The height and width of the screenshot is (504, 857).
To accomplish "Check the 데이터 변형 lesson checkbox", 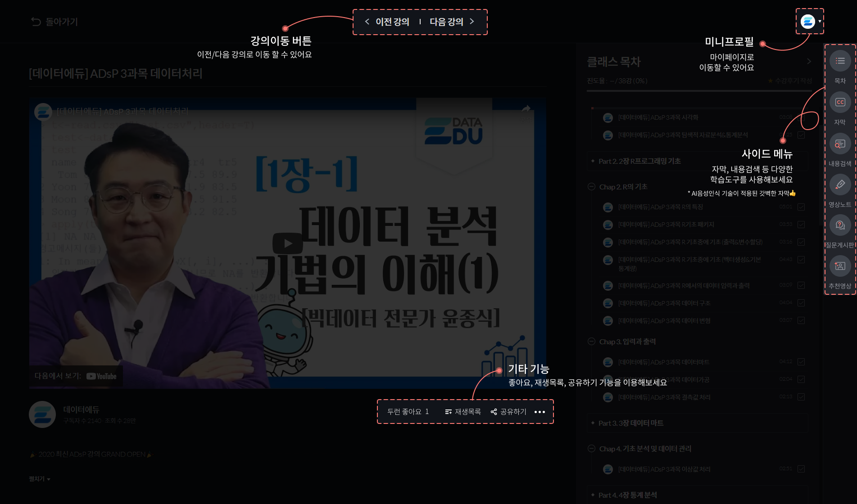I will pyautogui.click(x=801, y=320).
